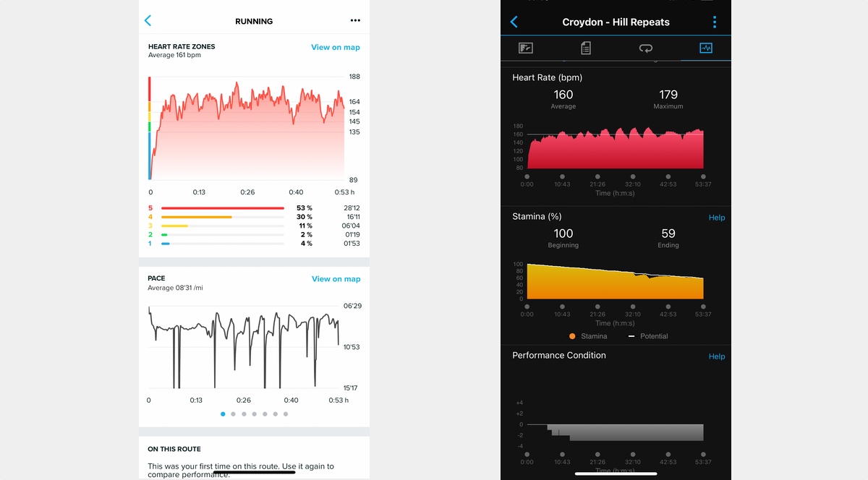
Task: Open the three-dot menu on Running screen
Action: 355,21
